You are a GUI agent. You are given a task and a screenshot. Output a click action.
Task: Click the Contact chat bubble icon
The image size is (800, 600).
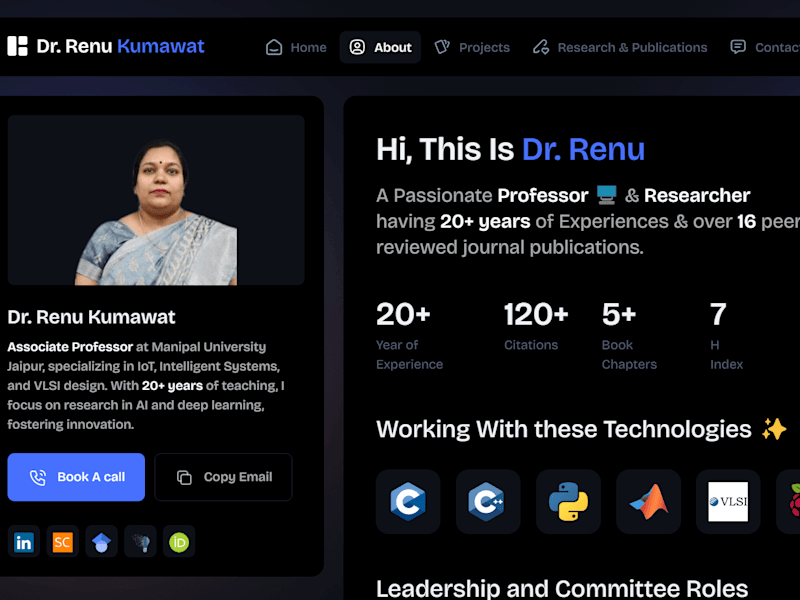point(738,47)
